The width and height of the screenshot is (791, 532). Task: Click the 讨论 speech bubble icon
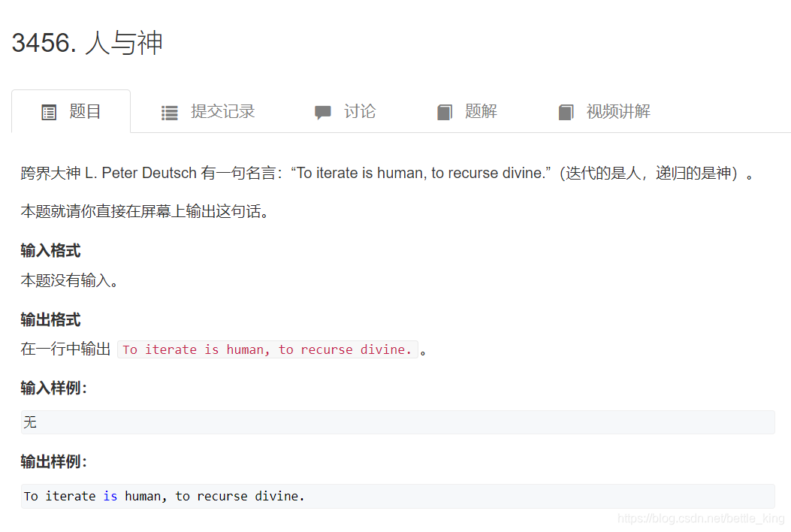tap(323, 112)
